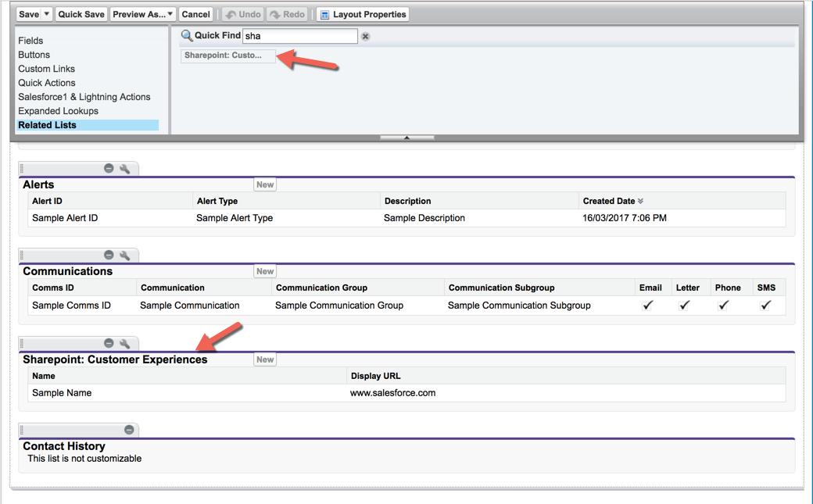Open Layout Properties
The height and width of the screenshot is (504, 813).
(363, 14)
